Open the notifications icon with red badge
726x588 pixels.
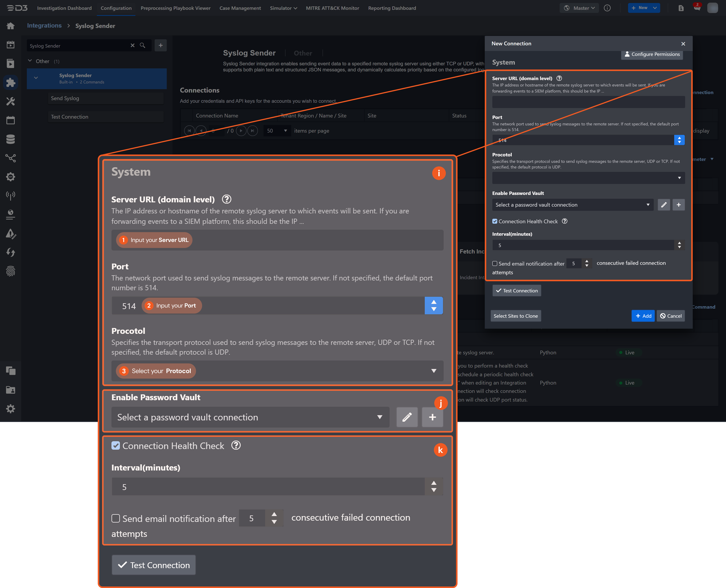697,7
